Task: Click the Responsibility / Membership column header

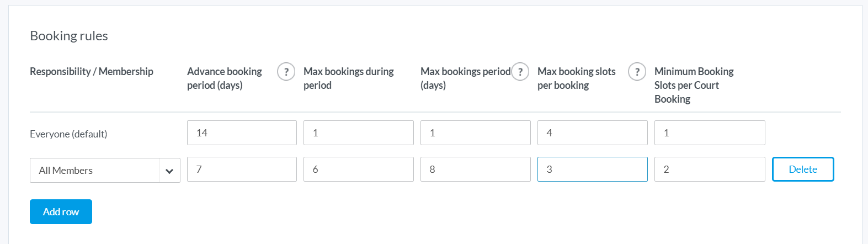Action: point(92,72)
